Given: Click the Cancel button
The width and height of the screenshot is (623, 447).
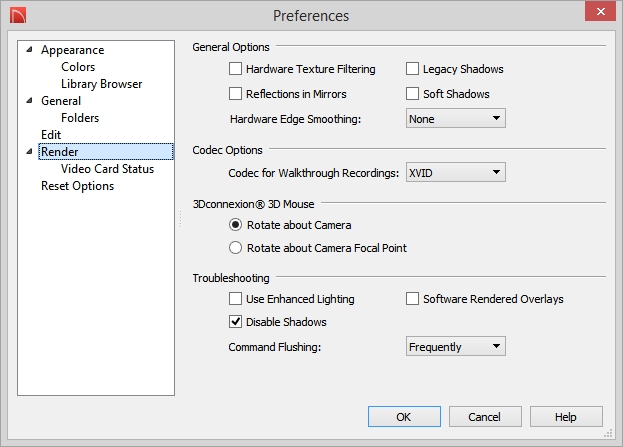Looking at the screenshot, I should [485, 417].
